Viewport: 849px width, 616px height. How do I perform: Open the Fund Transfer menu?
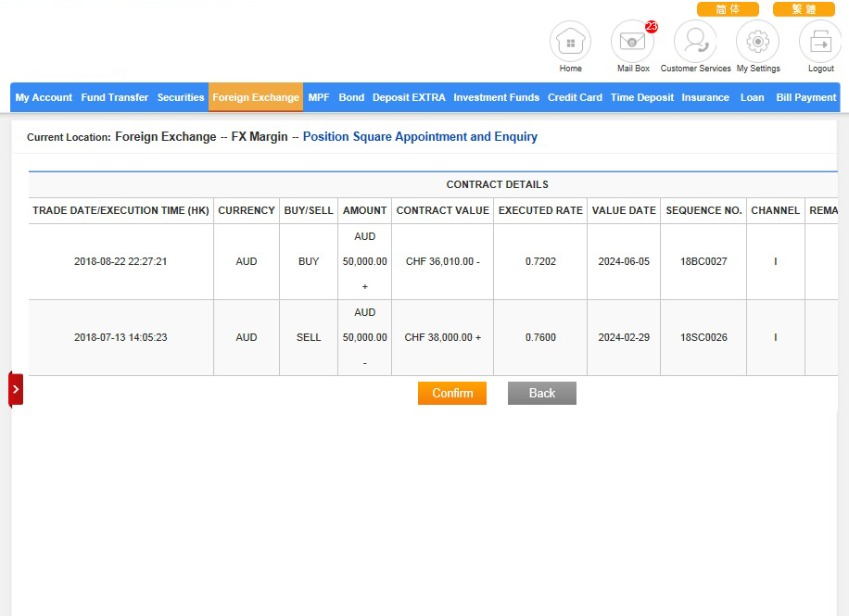114,97
